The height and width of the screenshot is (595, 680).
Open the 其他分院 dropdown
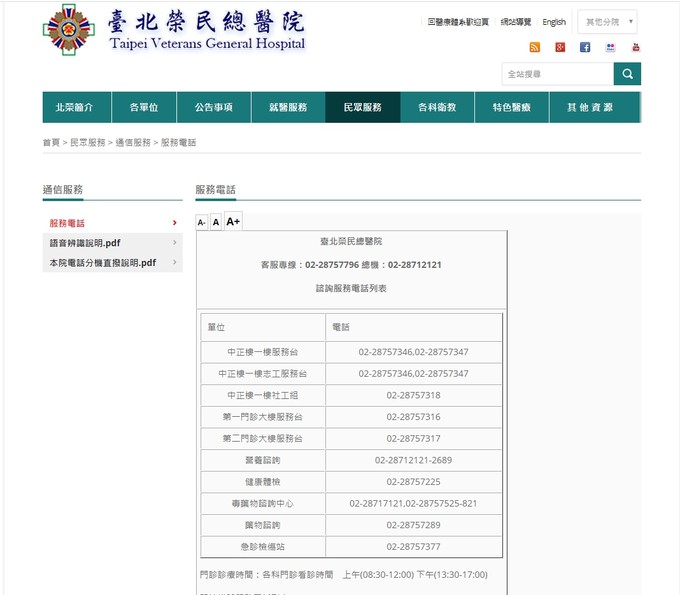pyautogui.click(x=607, y=22)
